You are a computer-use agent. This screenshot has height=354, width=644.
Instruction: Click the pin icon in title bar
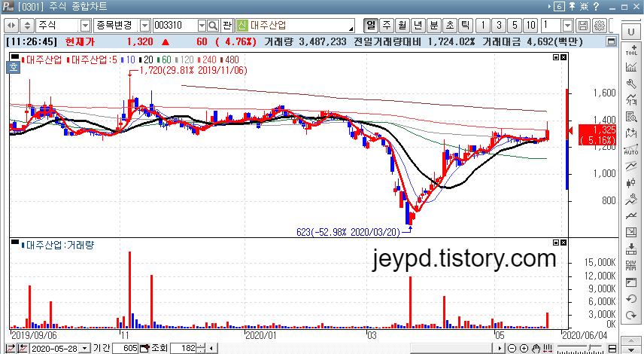tap(572, 7)
